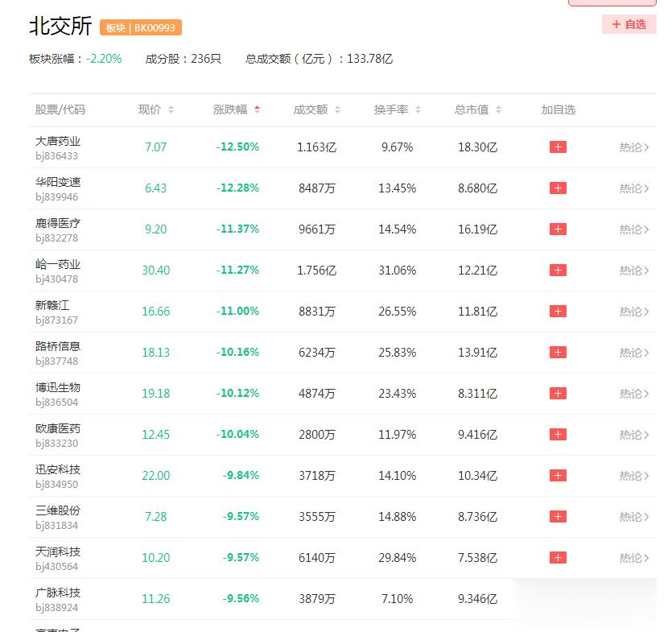Open 热论 link for 路桥信息
This screenshot has width=672, height=632.
point(634,353)
